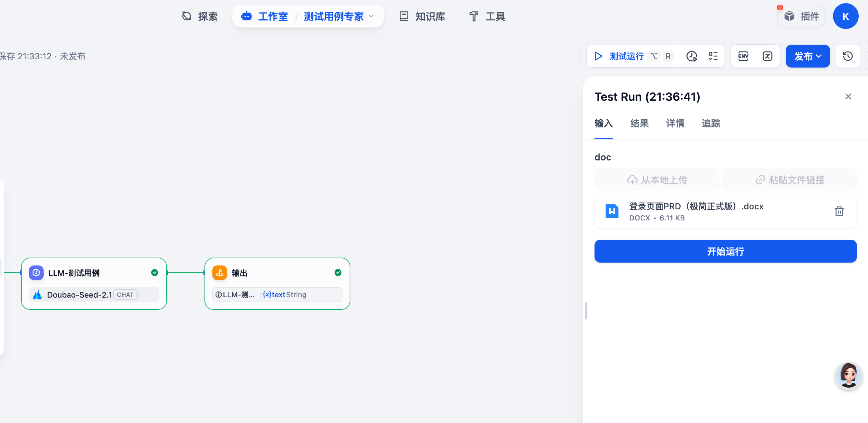
Task: Switch to the 结果 tab
Action: [640, 124]
